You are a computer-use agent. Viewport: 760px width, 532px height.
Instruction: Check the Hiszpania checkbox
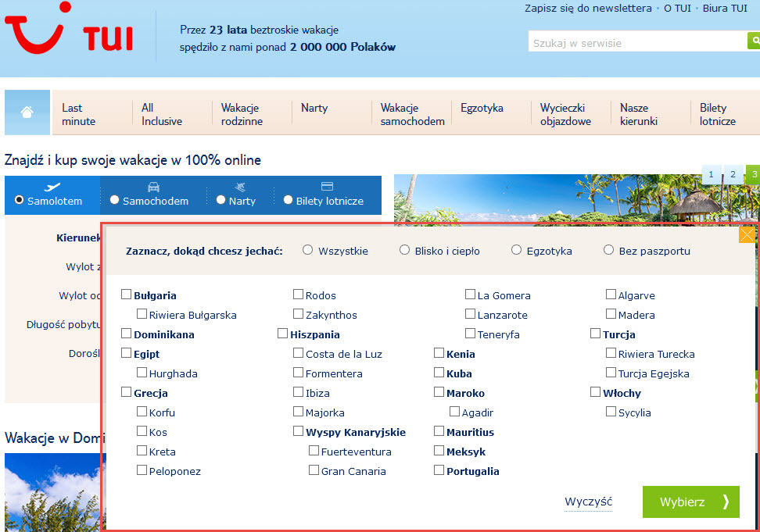tap(282, 333)
